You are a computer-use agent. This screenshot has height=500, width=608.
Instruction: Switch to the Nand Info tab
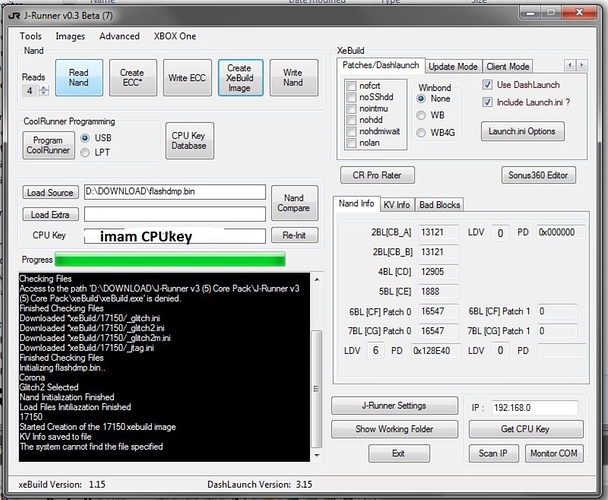pyautogui.click(x=356, y=204)
